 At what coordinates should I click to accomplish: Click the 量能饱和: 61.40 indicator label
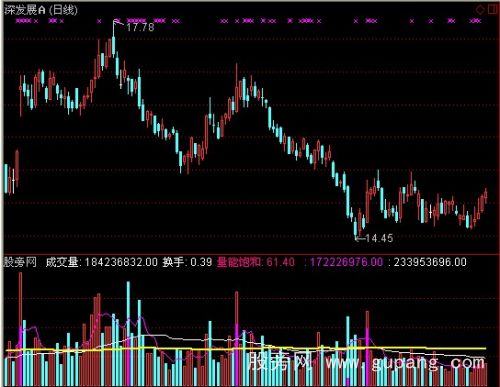click(x=256, y=262)
